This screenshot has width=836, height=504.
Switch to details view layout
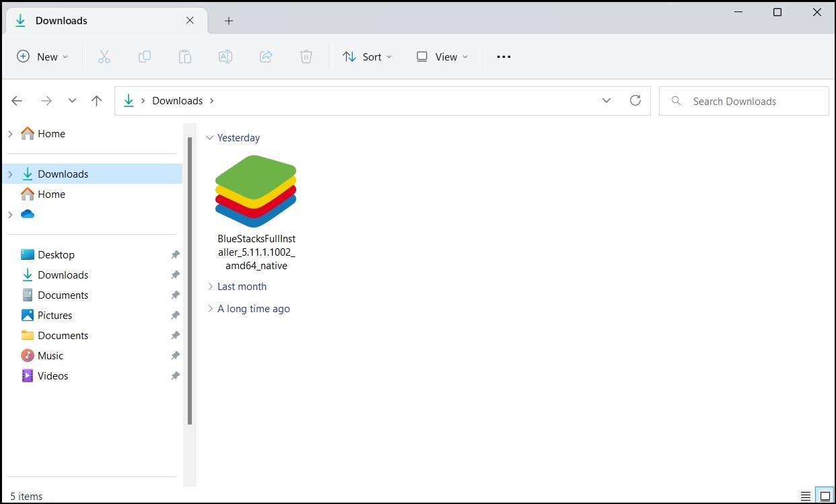[x=806, y=496]
